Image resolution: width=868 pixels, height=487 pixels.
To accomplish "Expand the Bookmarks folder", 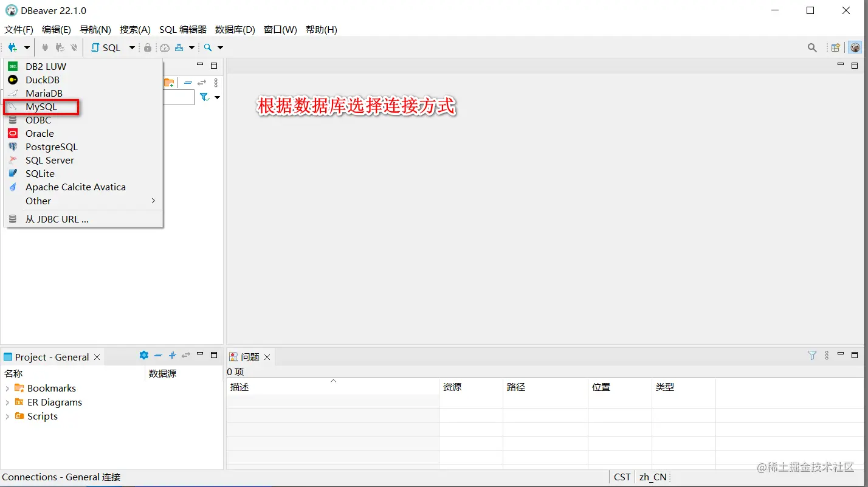I will click(7, 388).
